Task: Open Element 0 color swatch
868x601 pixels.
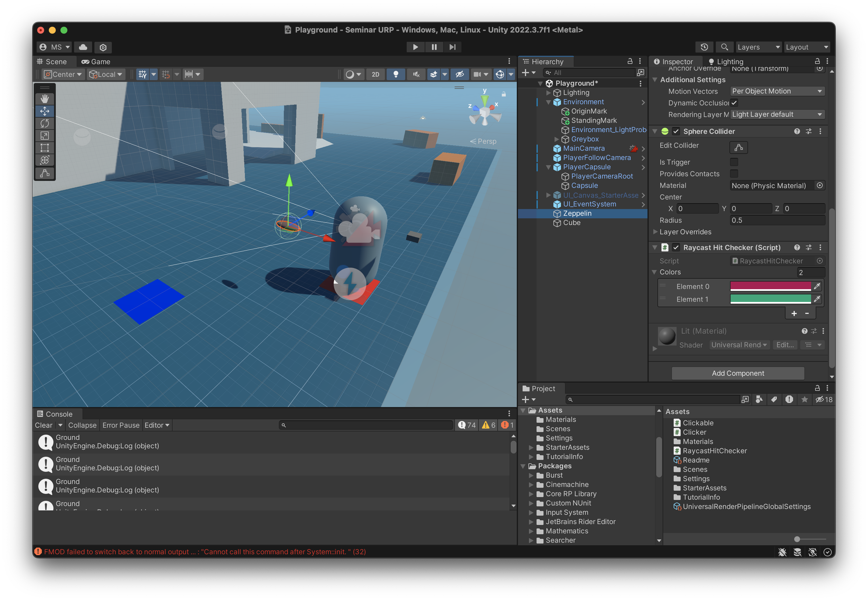Action: 770,287
